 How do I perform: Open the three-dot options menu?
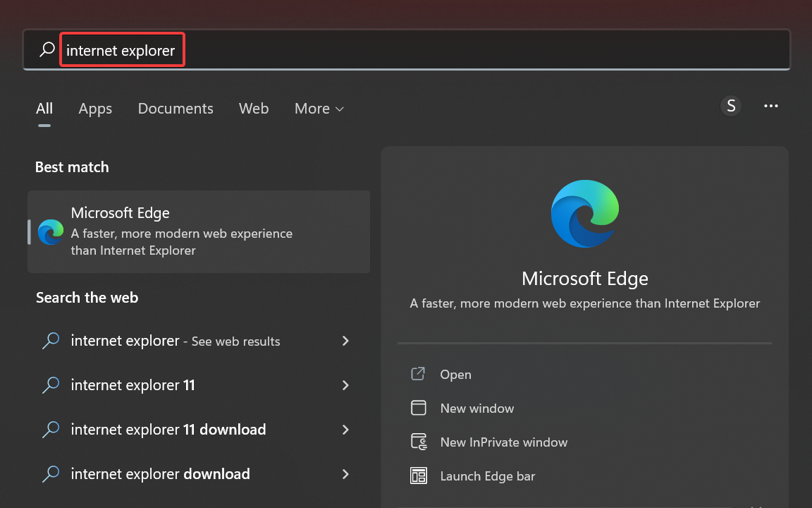click(770, 106)
